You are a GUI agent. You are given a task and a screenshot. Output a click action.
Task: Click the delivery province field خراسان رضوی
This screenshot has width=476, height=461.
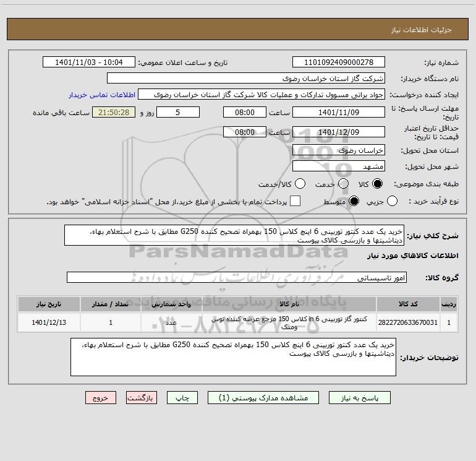tap(339, 150)
